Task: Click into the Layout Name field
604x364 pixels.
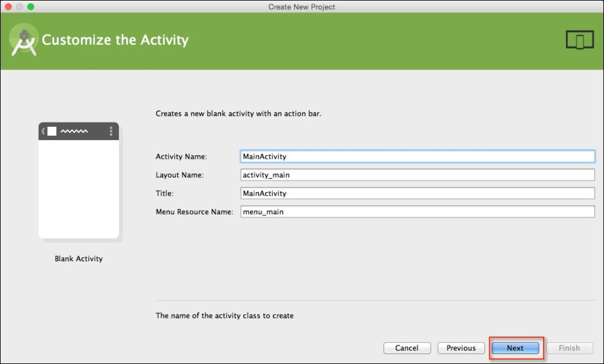Action: (x=417, y=175)
